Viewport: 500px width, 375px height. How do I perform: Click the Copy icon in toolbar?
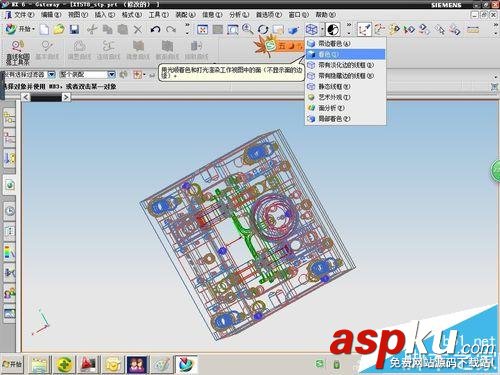[107, 29]
